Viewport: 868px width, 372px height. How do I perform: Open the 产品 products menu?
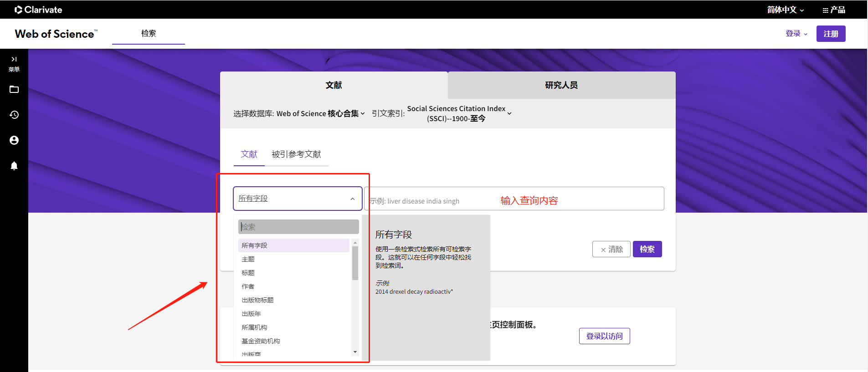[834, 10]
